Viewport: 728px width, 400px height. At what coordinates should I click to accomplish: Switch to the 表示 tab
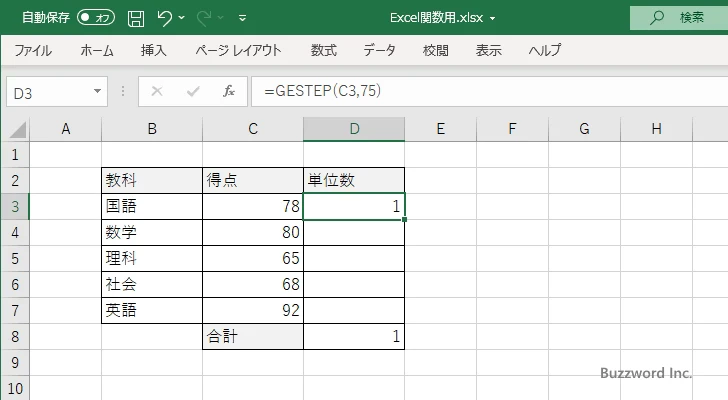point(488,50)
